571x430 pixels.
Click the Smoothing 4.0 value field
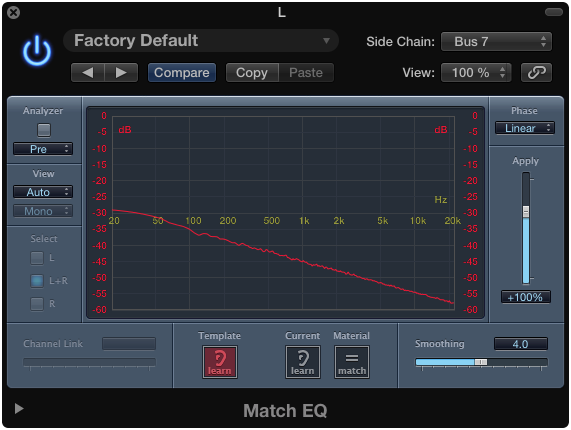click(521, 344)
